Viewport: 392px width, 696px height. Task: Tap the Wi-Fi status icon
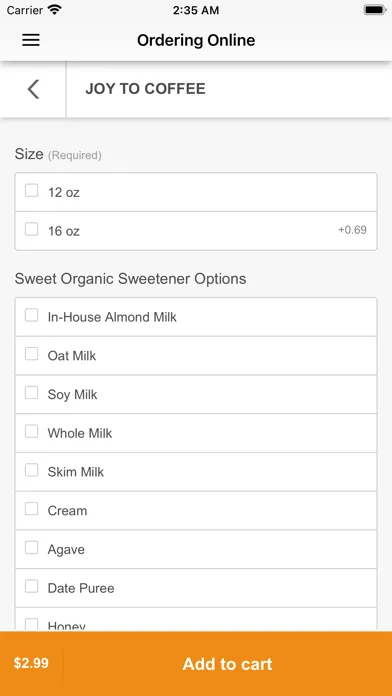55,10
